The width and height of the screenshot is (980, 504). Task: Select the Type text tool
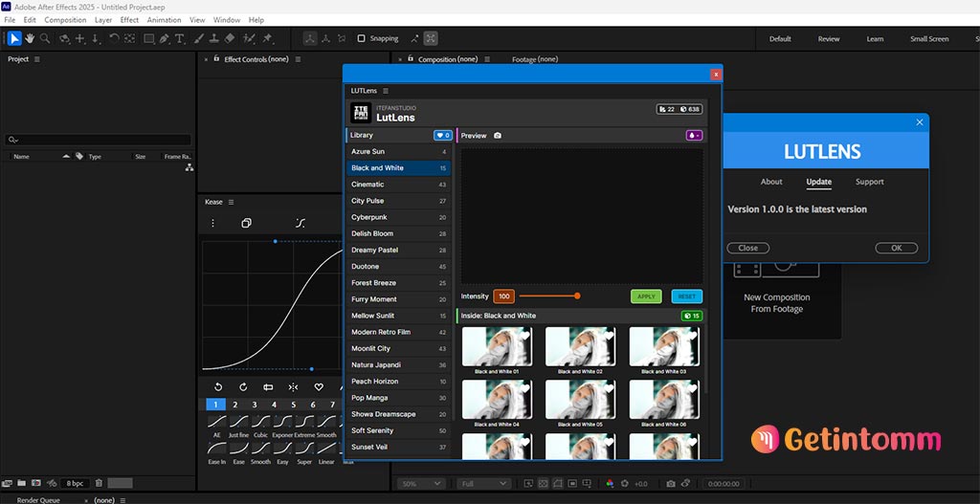coord(179,38)
